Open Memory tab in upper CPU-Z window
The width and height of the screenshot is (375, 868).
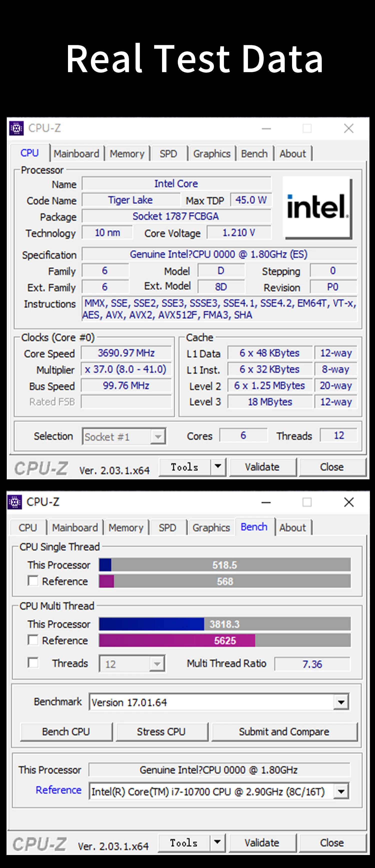tap(127, 154)
